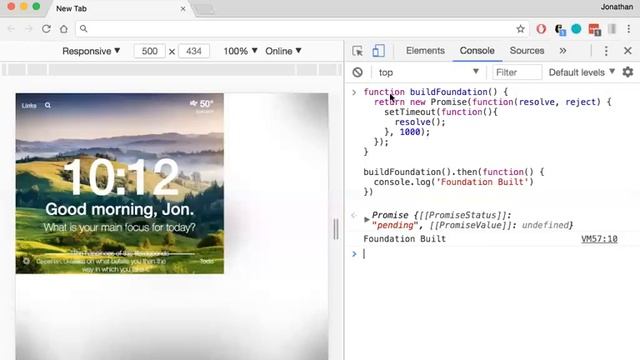
Task: Close the New Tab tab
Action: point(183,8)
